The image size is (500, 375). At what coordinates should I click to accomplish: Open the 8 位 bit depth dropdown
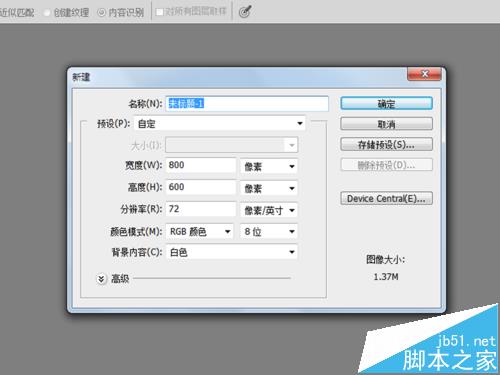pyautogui.click(x=269, y=231)
